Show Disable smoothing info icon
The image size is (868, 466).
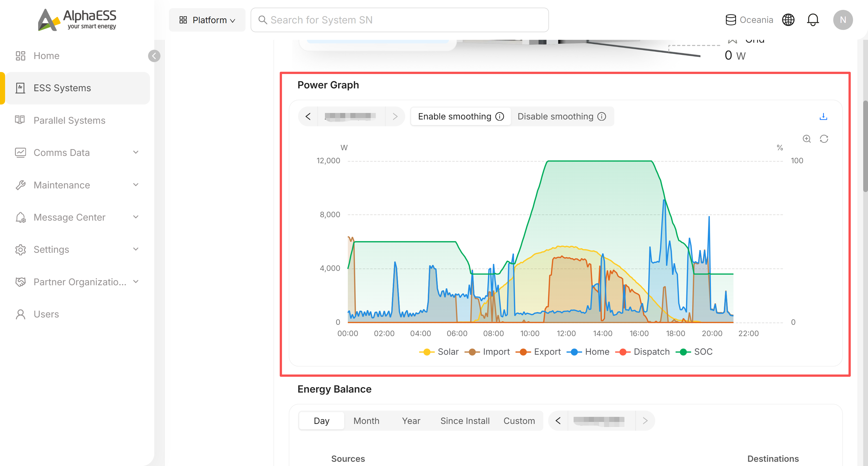pos(602,116)
